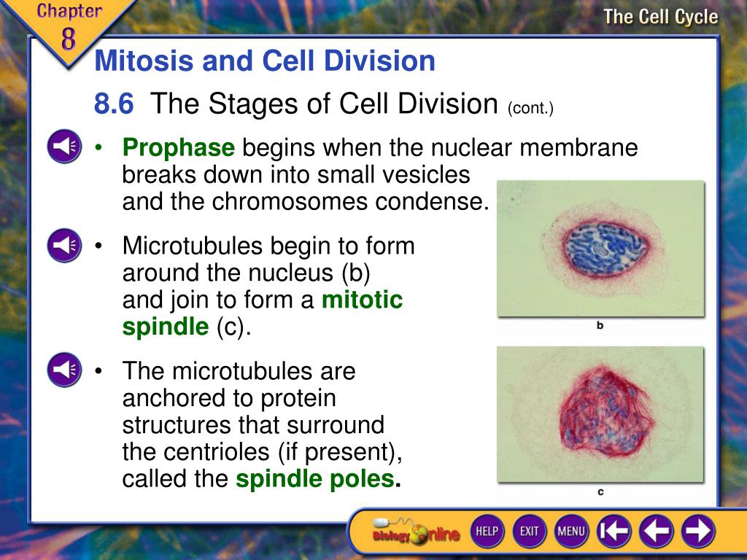This screenshot has height=560, width=747.
Task: Play audio for the Prophase bullet
Action: pyautogui.click(x=64, y=146)
